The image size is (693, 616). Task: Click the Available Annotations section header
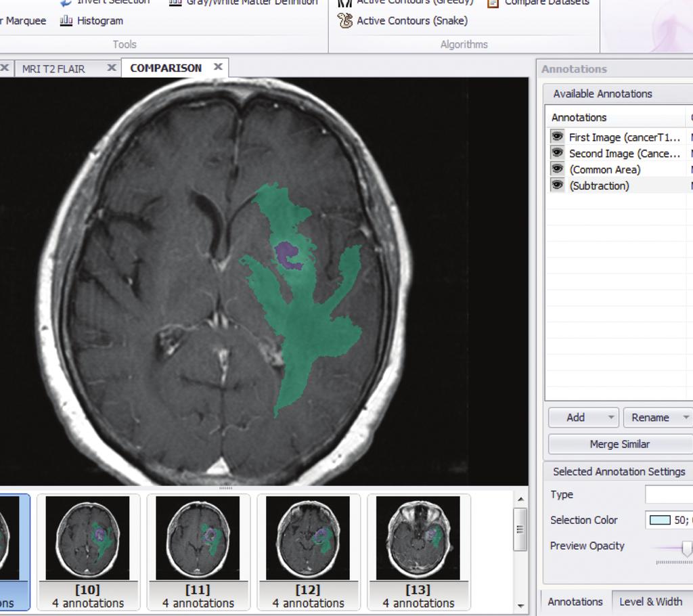pyautogui.click(x=618, y=93)
